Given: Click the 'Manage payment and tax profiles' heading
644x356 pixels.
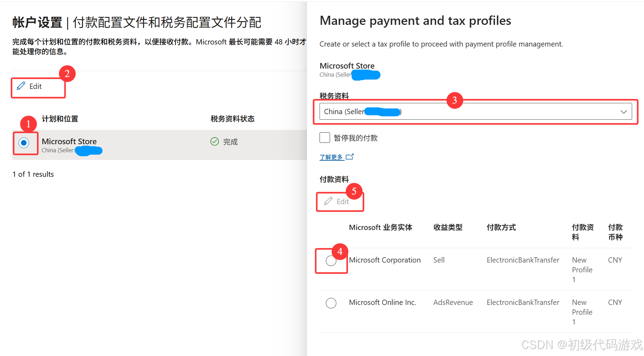Looking at the screenshot, I should (415, 21).
